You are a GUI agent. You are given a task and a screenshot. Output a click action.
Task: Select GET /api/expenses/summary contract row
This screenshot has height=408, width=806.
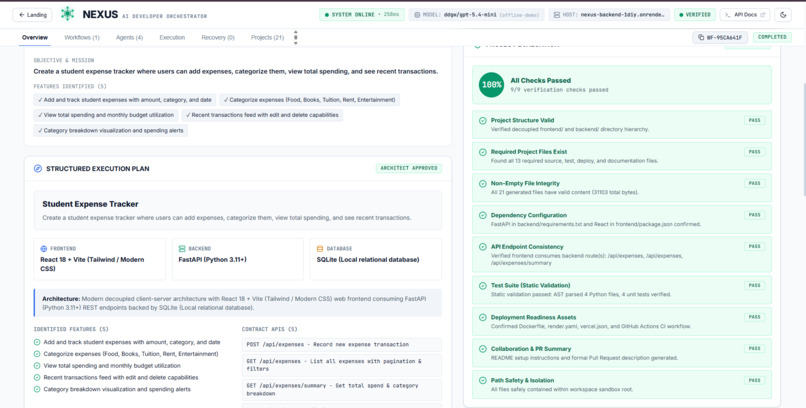coord(342,390)
